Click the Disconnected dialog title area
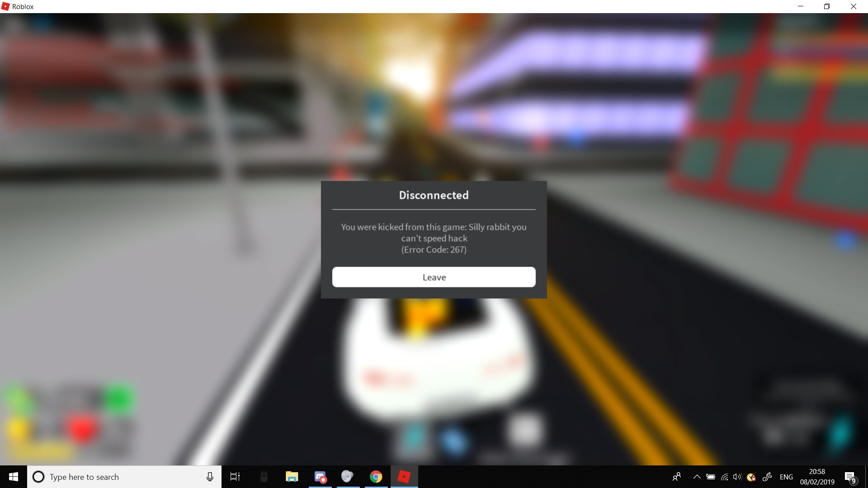Screen dimensions: 868x488 pyautogui.click(x=434, y=195)
